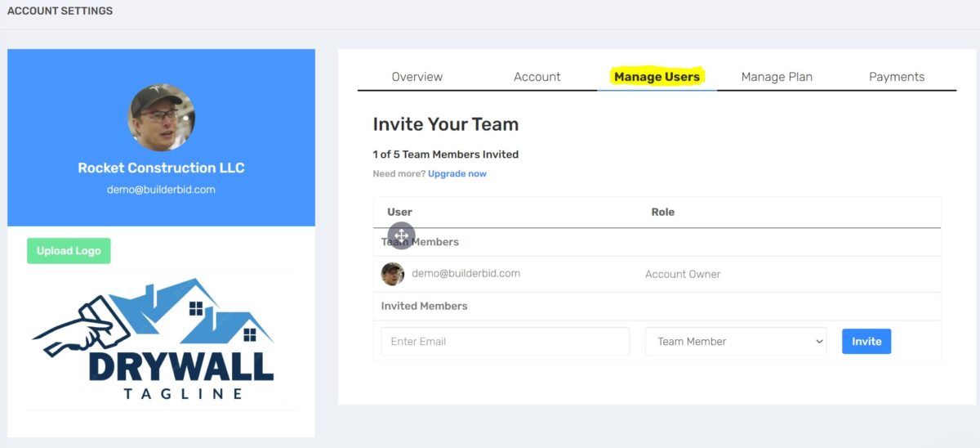Click the move cursor icon overlay

pyautogui.click(x=402, y=235)
